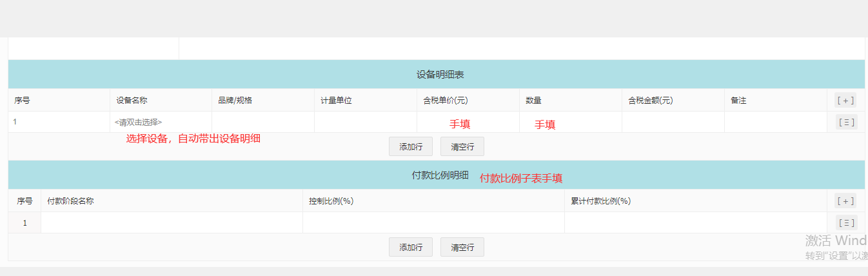Add a row to 付款比例明细 with 添加行

411,247
